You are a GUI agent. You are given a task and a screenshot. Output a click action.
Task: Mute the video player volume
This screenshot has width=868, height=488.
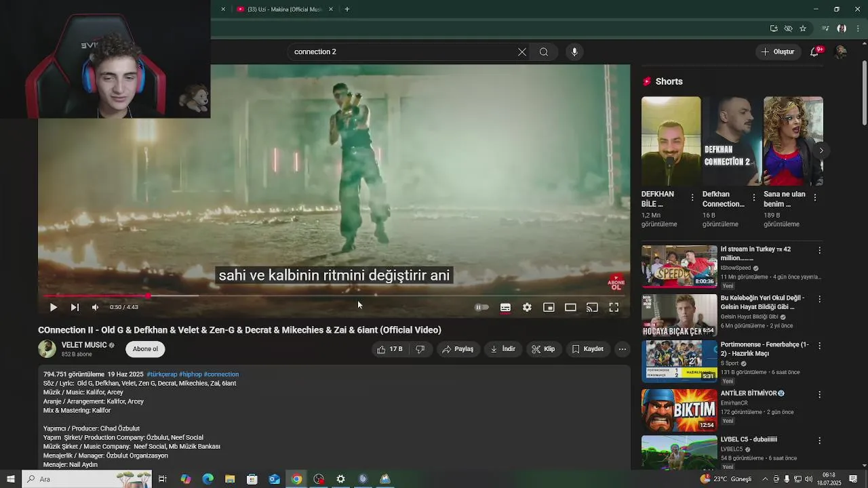[x=95, y=307]
